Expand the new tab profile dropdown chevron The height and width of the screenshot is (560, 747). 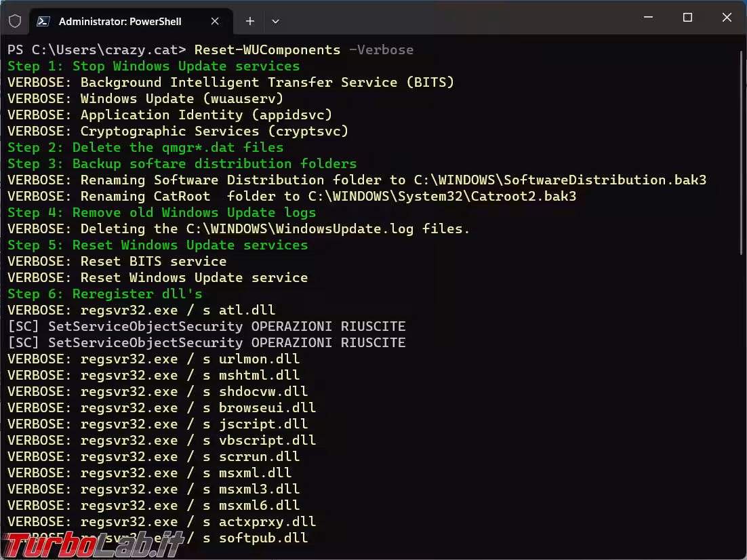point(275,21)
